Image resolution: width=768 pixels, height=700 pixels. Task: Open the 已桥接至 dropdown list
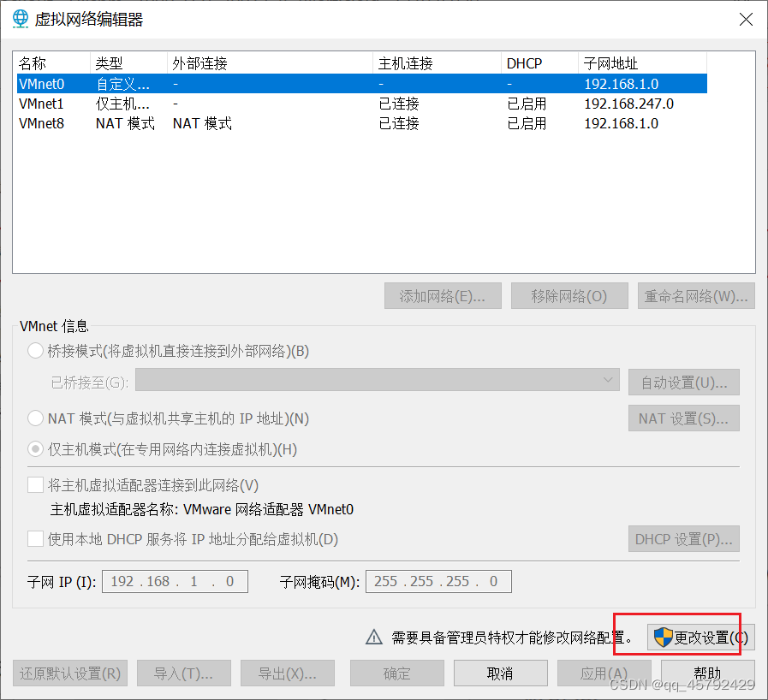tap(608, 382)
